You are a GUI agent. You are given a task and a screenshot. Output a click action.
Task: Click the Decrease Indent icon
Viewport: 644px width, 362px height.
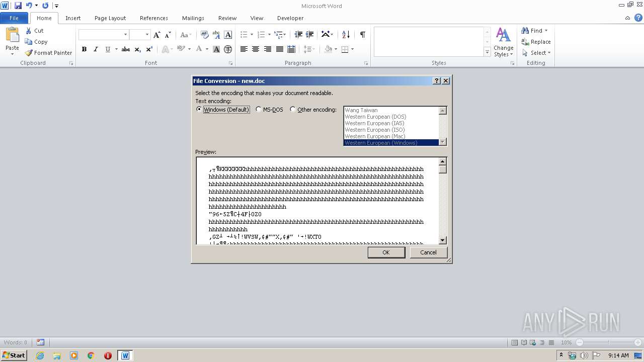pyautogui.click(x=298, y=35)
